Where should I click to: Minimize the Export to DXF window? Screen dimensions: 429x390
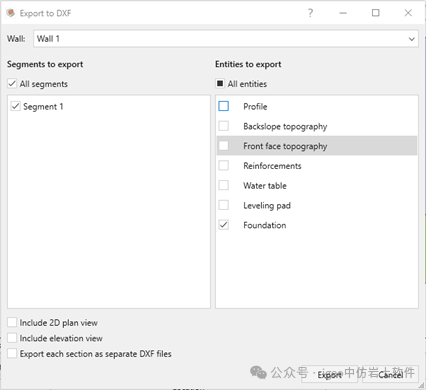pos(343,13)
